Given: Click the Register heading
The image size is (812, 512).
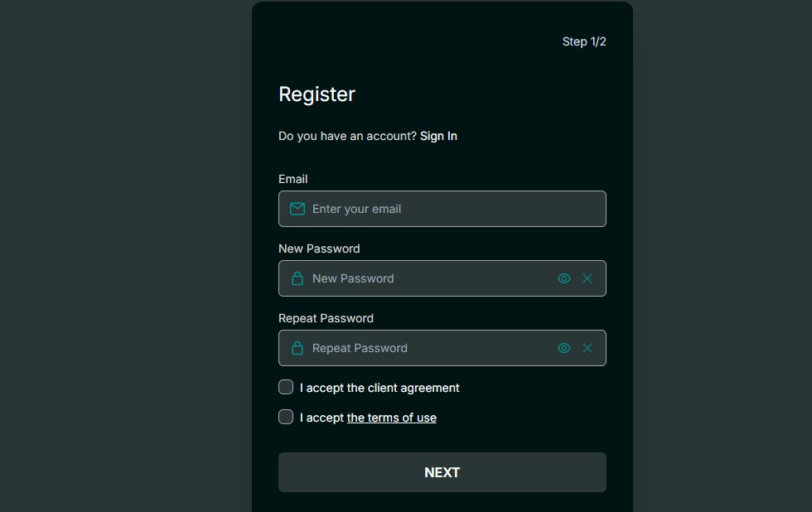Looking at the screenshot, I should tap(317, 94).
